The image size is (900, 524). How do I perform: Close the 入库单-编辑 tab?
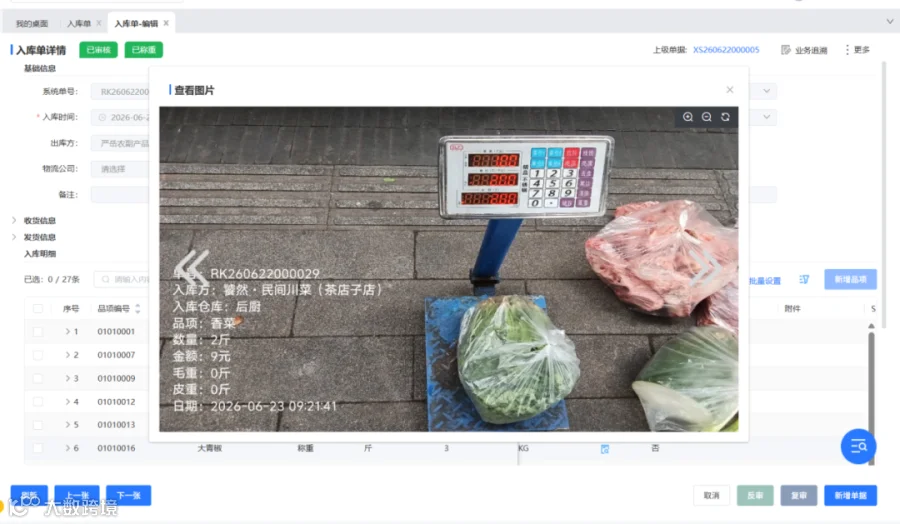[x=166, y=23]
